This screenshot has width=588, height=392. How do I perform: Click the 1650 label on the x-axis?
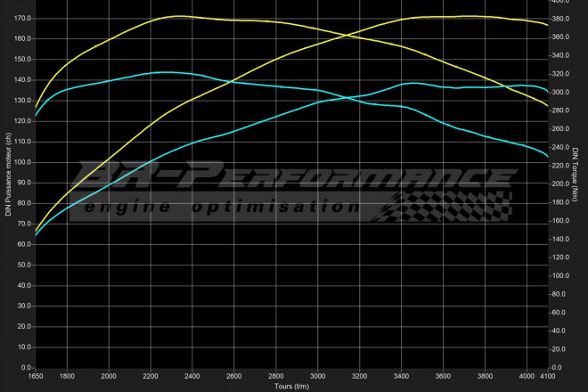point(36,377)
